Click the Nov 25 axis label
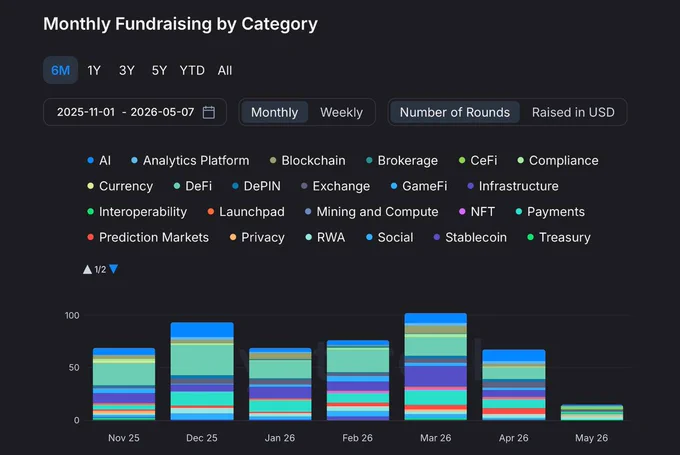The image size is (680, 455). pos(124,438)
